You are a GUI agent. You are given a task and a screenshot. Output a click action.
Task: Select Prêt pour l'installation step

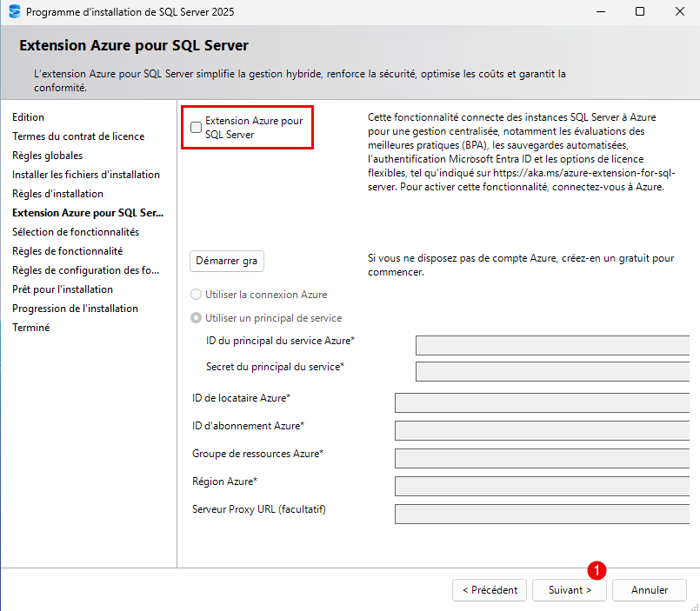click(63, 289)
